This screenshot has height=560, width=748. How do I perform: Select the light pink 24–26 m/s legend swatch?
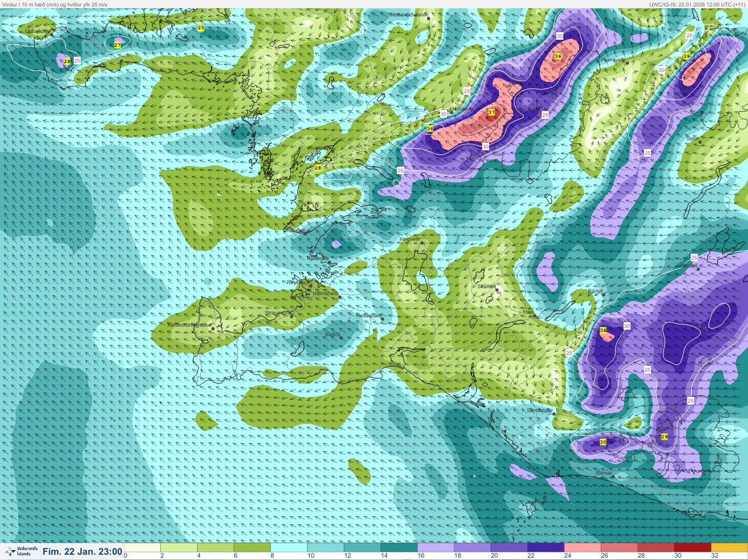582,548
